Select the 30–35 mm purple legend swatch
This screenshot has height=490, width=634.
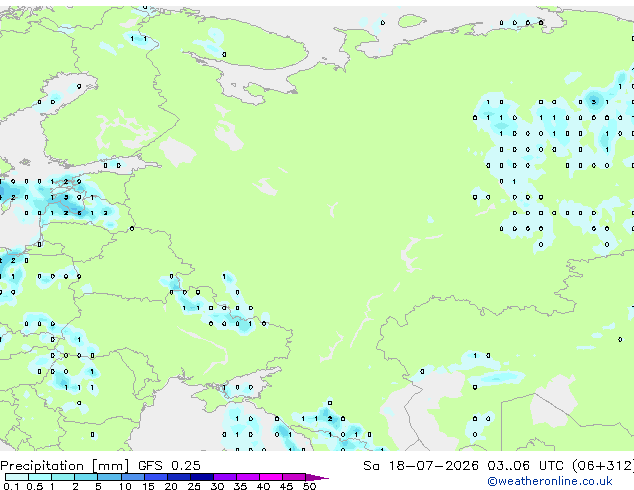pos(225,477)
